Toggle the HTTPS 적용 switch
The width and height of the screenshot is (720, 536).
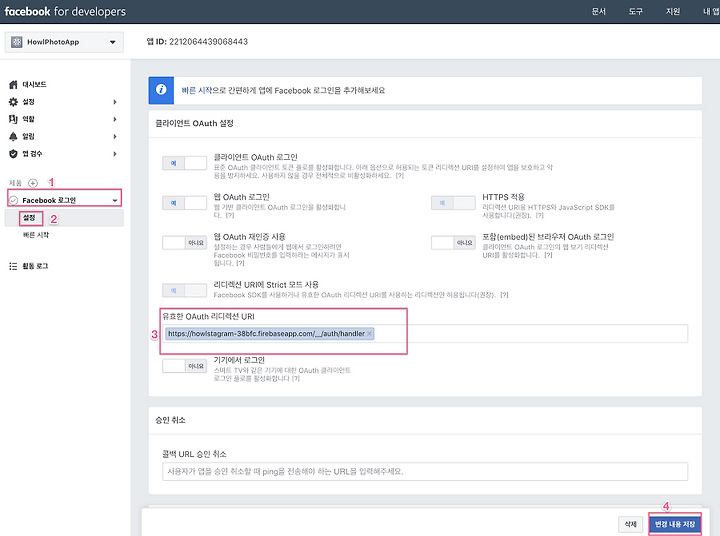pyautogui.click(x=453, y=203)
